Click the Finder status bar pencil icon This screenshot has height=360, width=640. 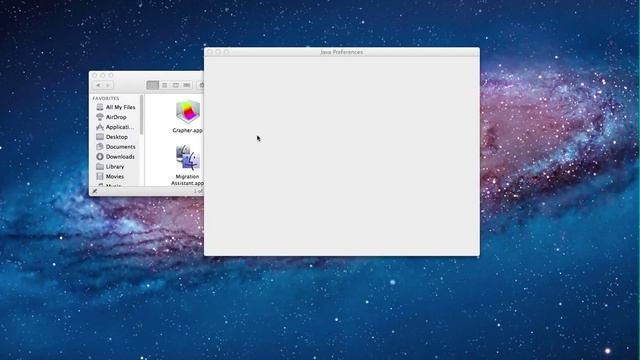point(95,191)
